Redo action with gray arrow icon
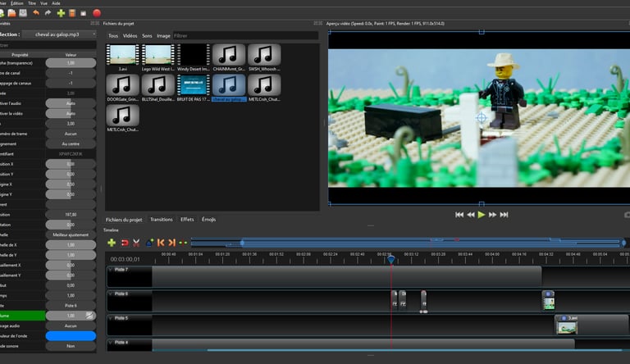The image size is (630, 364). click(48, 13)
